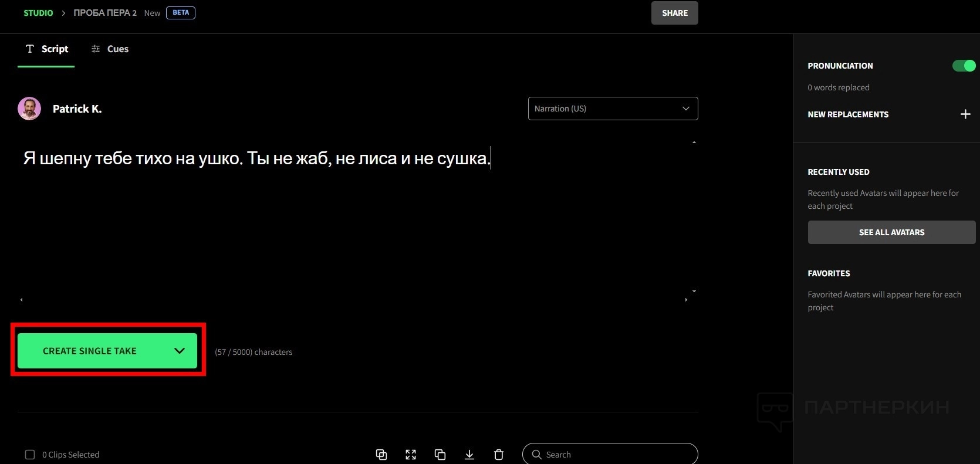The image size is (980, 464).
Task: Click the duplicate clips icon
Action: pos(440,455)
